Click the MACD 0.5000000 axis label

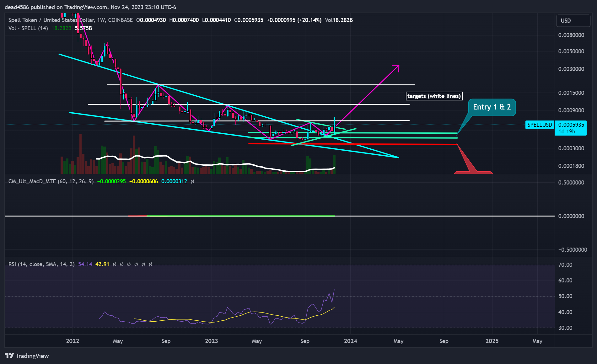click(571, 183)
